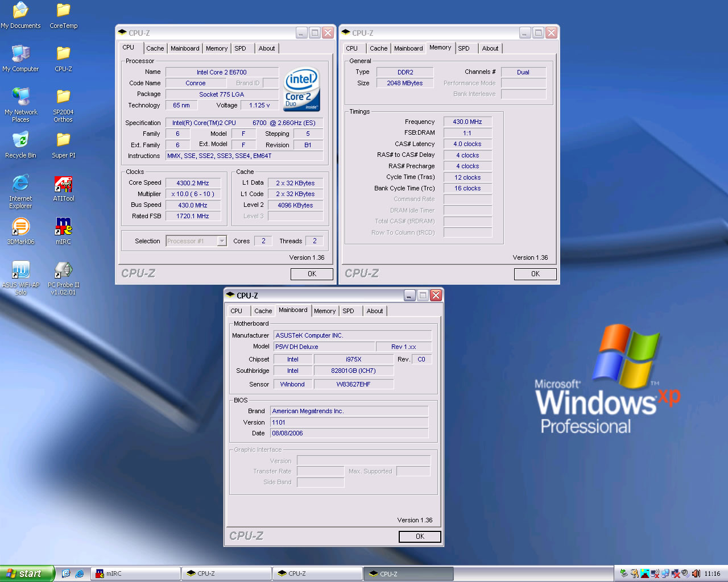Open Memory tab in the Mainboard-tab window

pos(325,311)
